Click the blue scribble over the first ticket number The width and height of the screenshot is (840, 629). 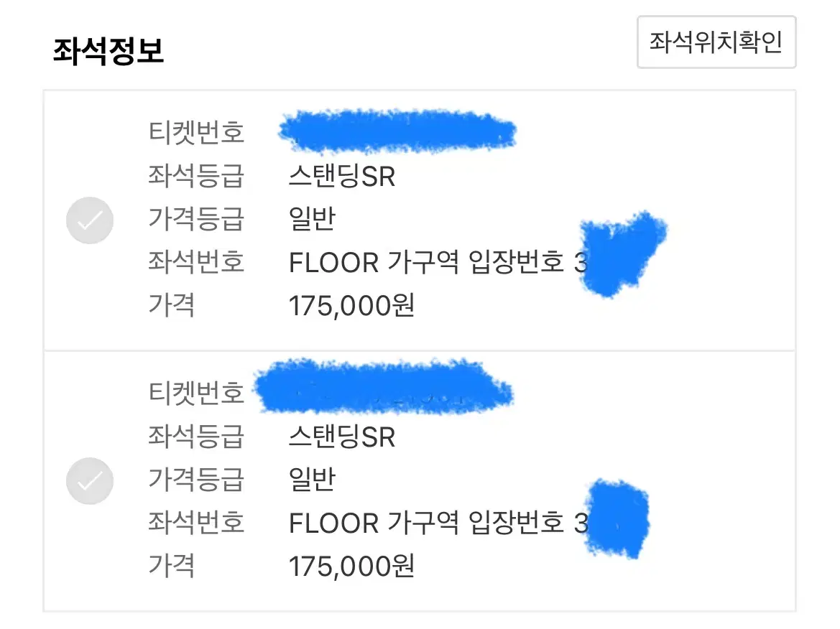[x=397, y=131]
